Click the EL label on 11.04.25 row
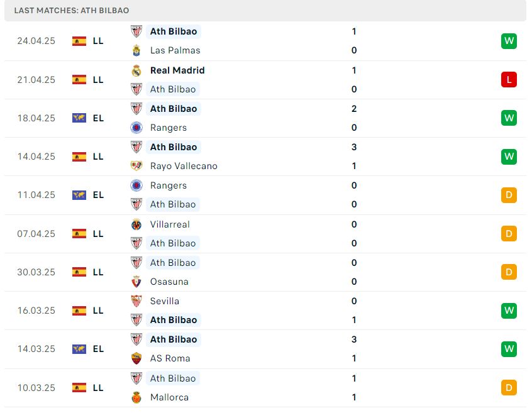This screenshot has width=532, height=413. coord(98,195)
